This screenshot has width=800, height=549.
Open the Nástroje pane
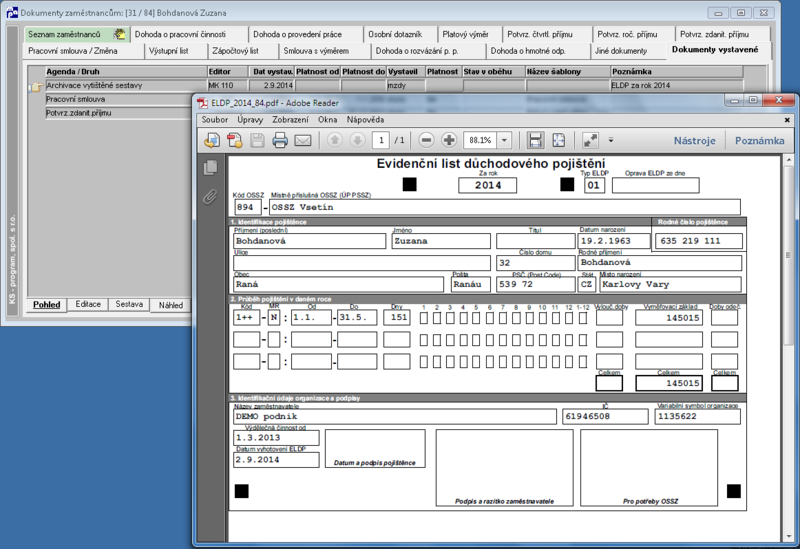click(694, 140)
